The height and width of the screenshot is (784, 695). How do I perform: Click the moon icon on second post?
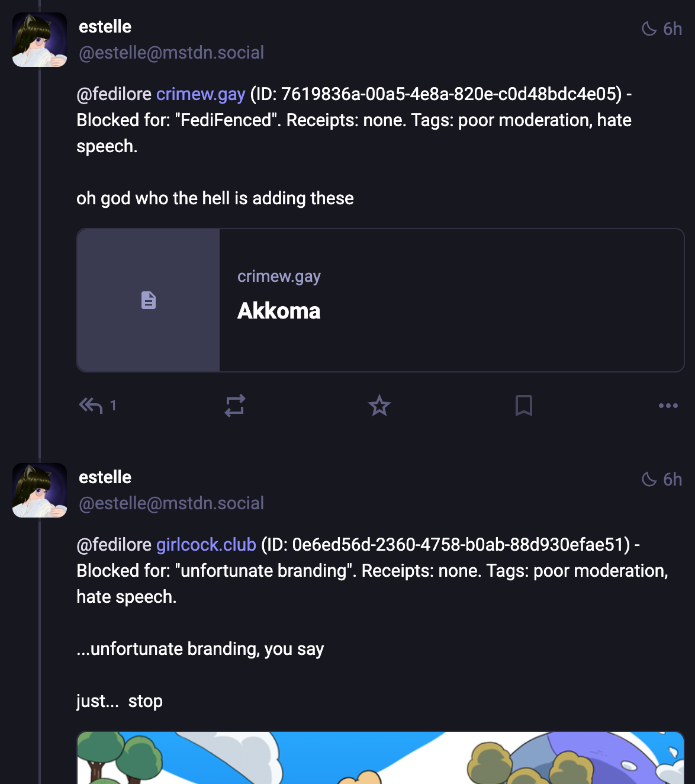(x=649, y=480)
